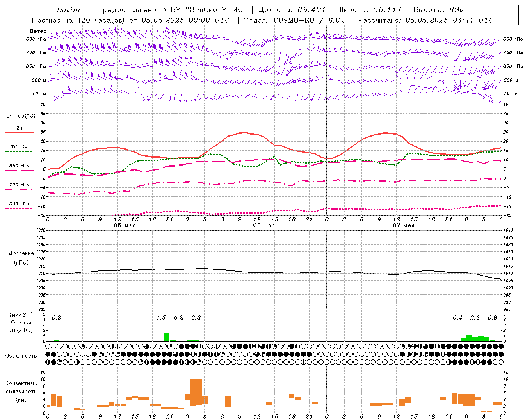Image resolution: width=525 pixels, height=420 pixels.
Task: Click the Модель COSMO-RU / 6.6км label
Action: point(296,20)
